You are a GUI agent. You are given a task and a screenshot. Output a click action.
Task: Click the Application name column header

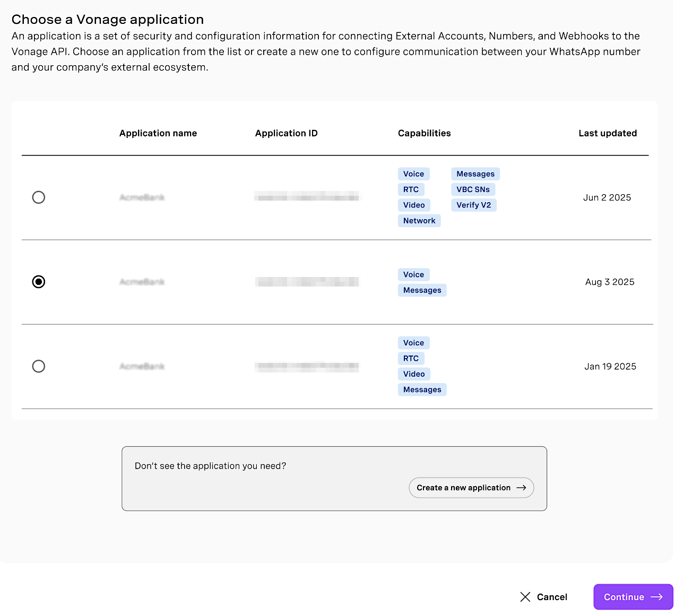158,133
